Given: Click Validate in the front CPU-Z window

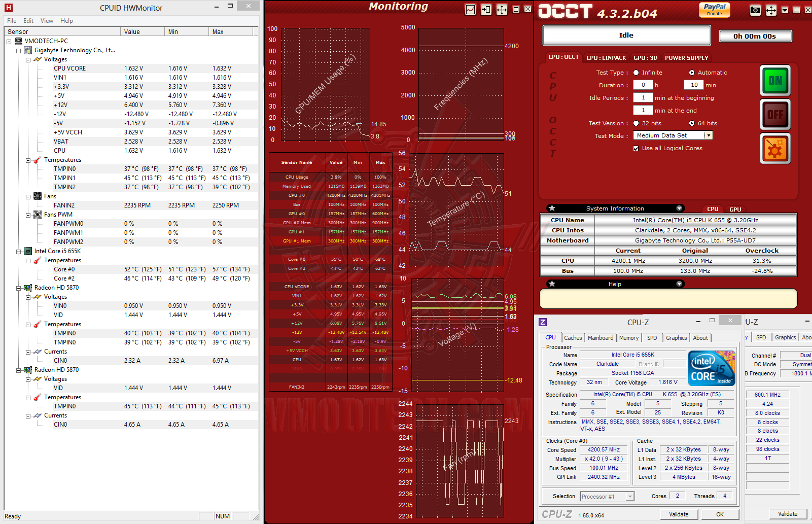Looking at the screenshot, I should (679, 514).
